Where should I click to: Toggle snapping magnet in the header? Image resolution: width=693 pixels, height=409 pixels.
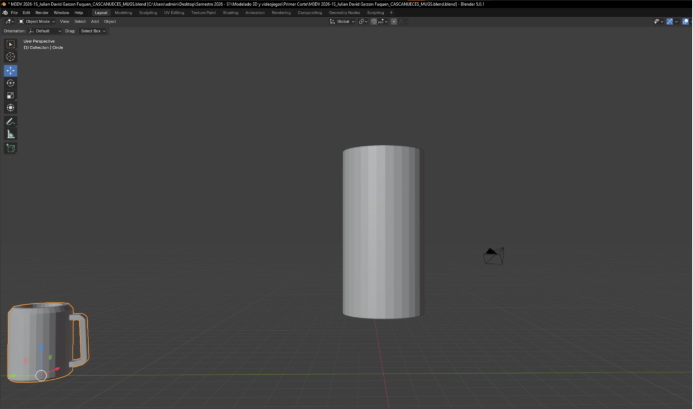[x=374, y=21]
